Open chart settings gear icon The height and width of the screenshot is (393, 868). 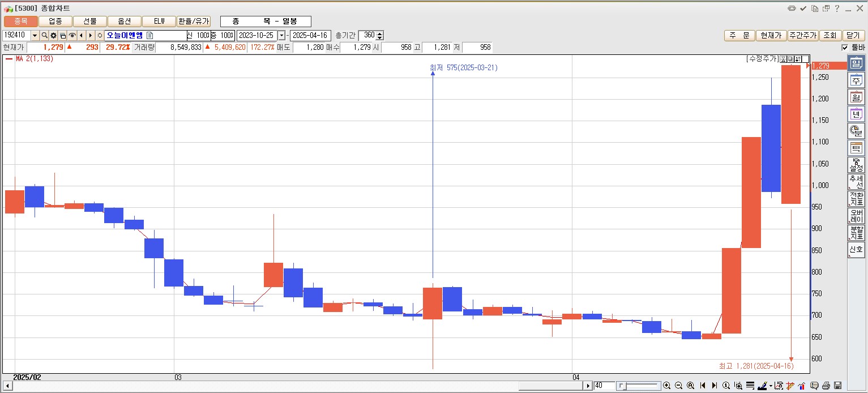tap(54, 36)
